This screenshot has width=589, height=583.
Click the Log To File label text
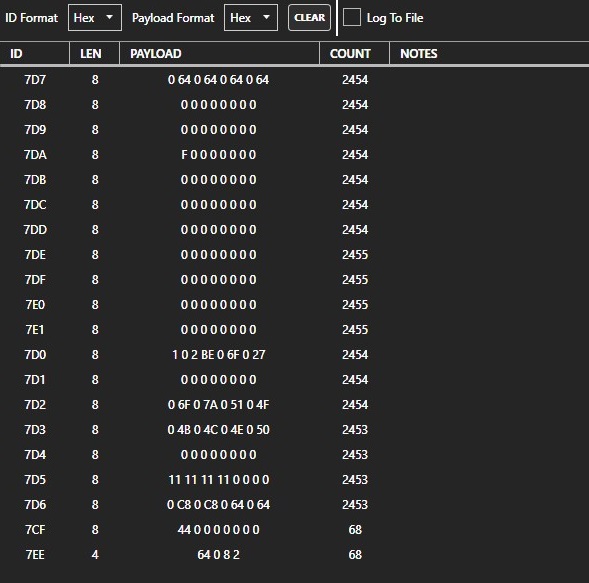pos(395,18)
